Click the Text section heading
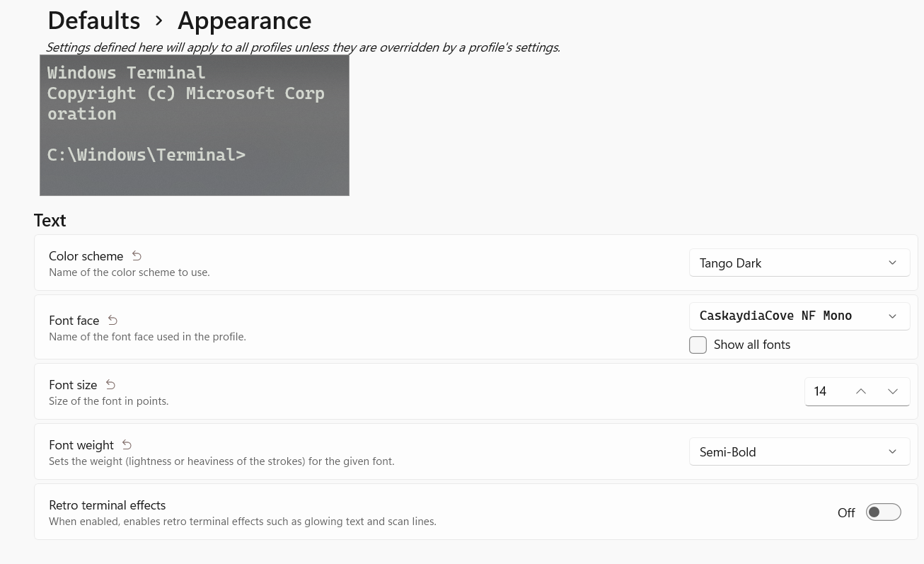Image resolution: width=924 pixels, height=564 pixels. [50, 220]
